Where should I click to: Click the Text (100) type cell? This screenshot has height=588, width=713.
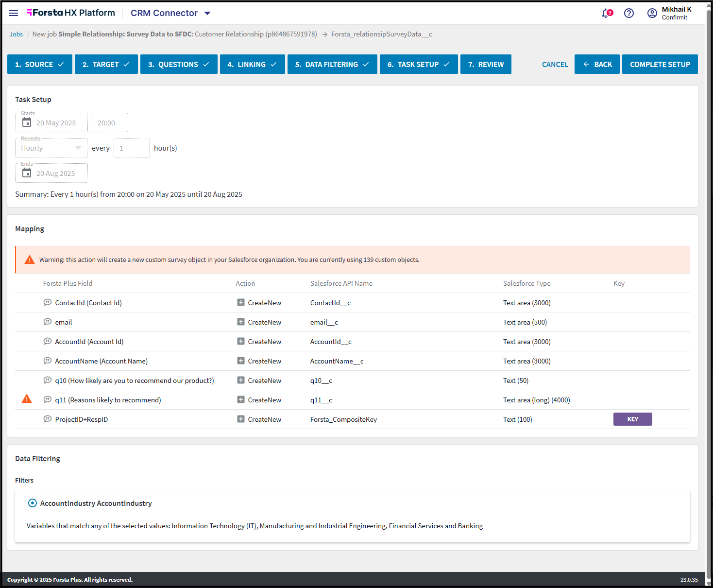pyautogui.click(x=518, y=419)
